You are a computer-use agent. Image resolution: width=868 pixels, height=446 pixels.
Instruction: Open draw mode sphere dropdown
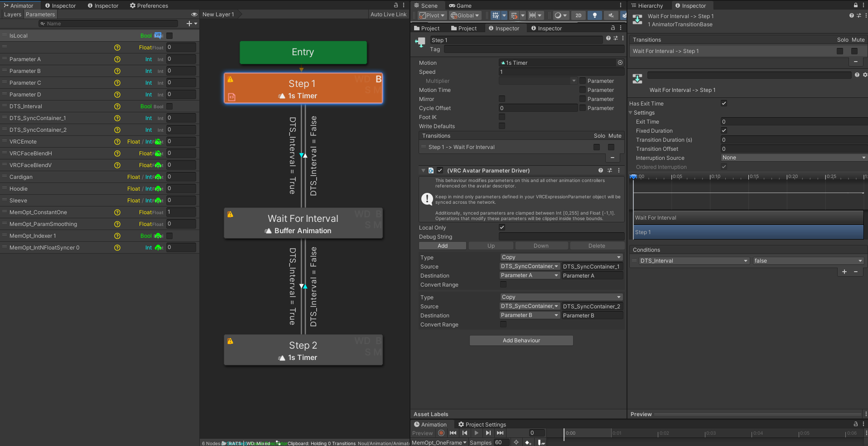click(x=561, y=15)
